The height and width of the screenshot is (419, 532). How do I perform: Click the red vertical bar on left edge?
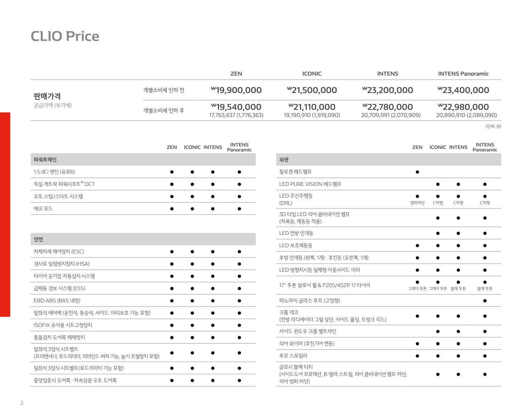5,214
